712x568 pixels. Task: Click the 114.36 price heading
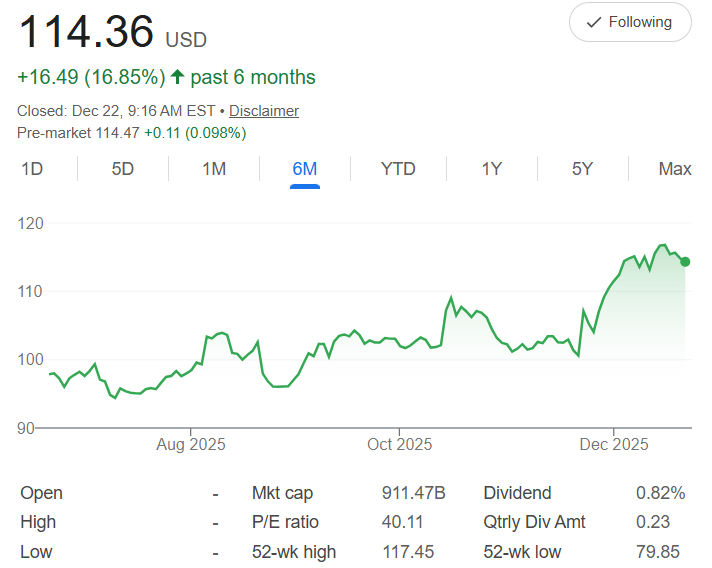tap(87, 33)
